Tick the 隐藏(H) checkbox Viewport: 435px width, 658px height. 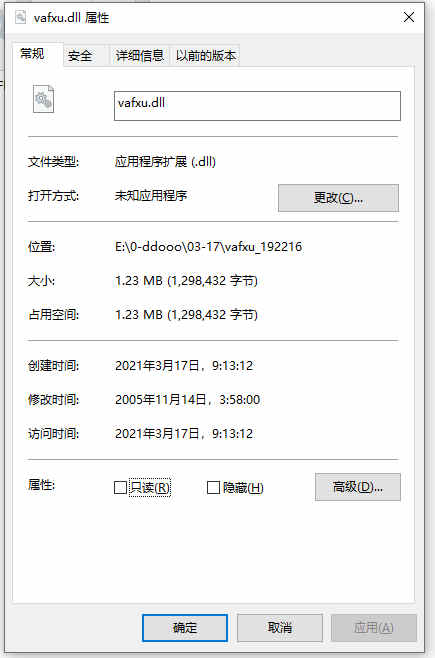coord(213,487)
